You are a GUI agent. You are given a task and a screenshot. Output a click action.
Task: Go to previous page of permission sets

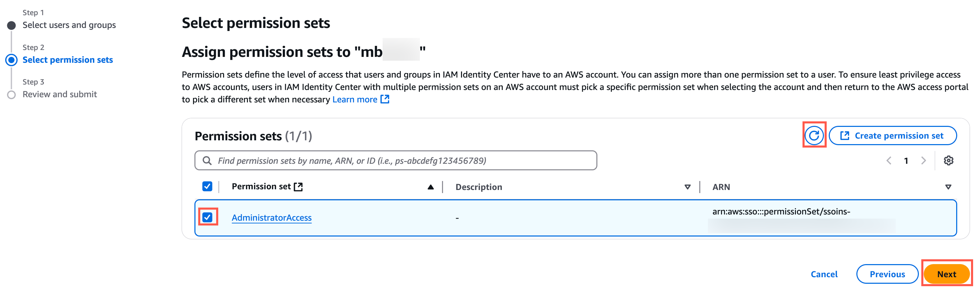click(889, 161)
